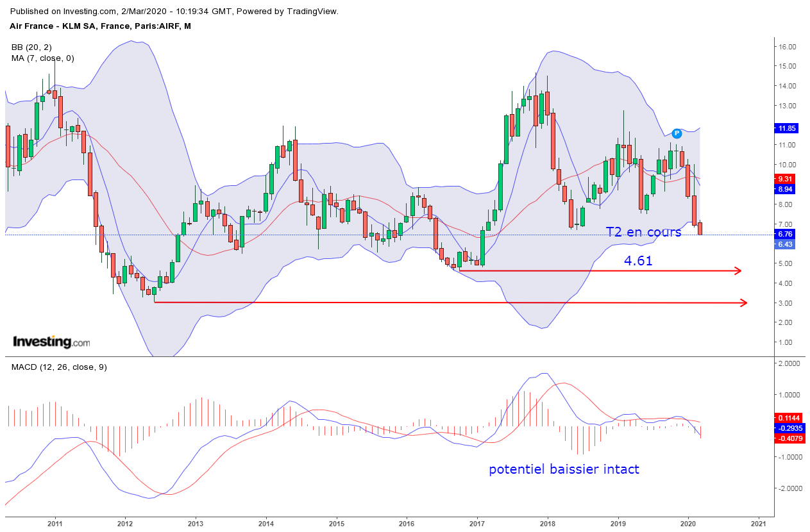Click the 2019 label on the time axis

point(618,523)
